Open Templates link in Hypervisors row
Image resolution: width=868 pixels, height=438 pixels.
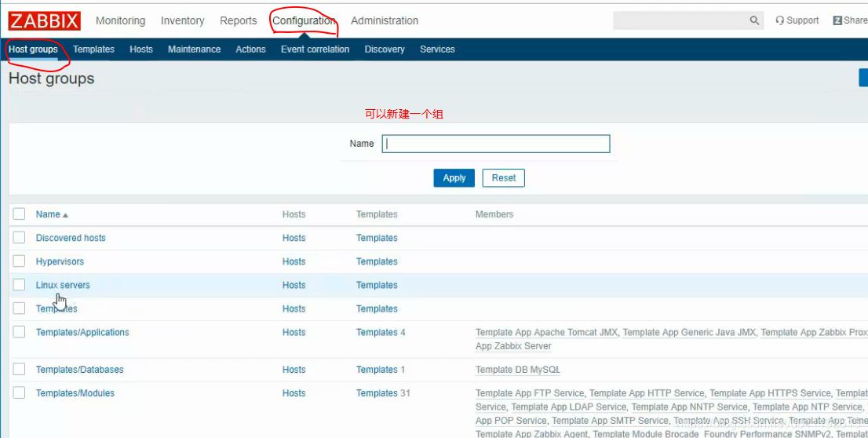click(x=377, y=261)
